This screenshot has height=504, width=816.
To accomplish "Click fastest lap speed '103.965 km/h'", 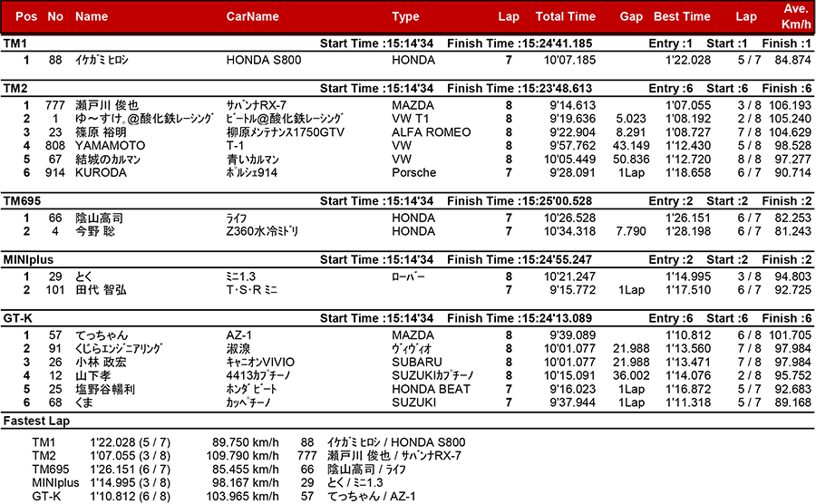I will (x=242, y=498).
